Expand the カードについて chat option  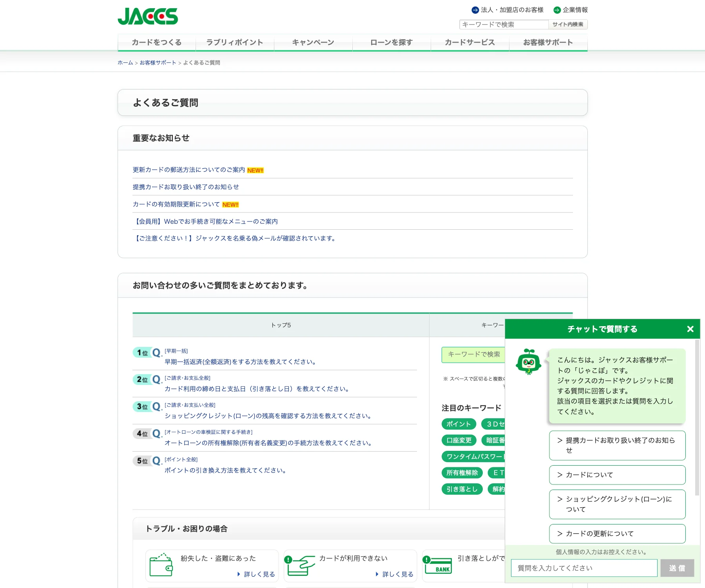pyautogui.click(x=617, y=475)
